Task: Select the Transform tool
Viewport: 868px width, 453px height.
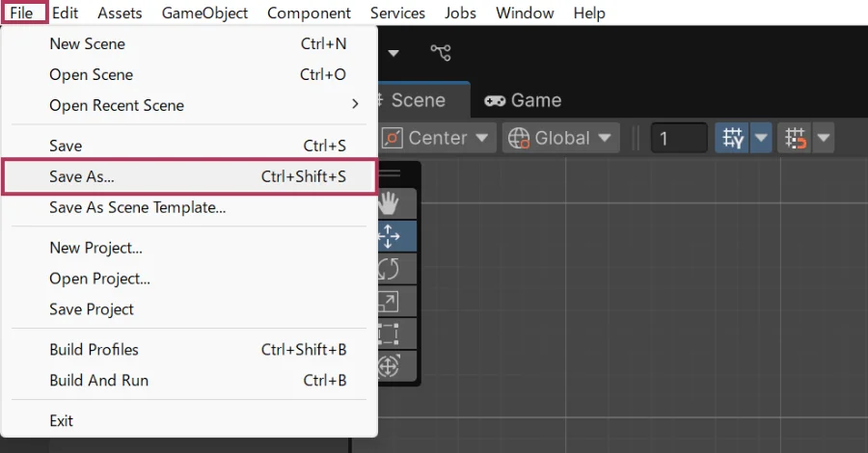Action: tap(390, 366)
